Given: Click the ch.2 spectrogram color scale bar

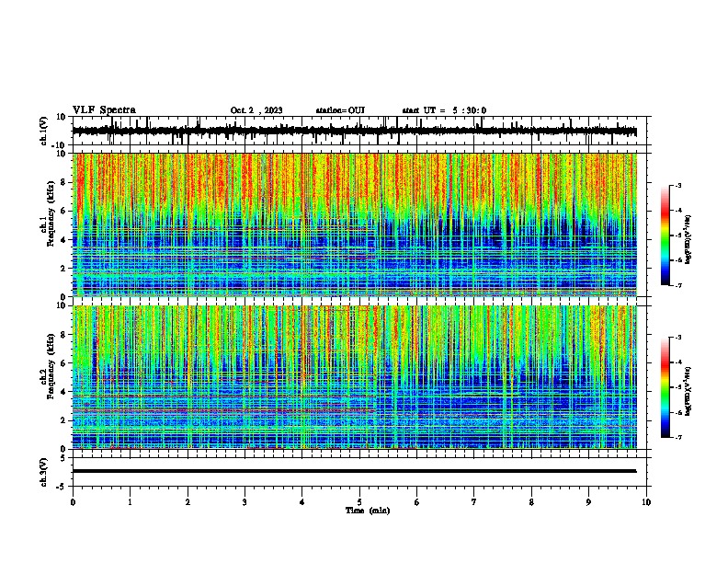Looking at the screenshot, I should coord(665,387).
